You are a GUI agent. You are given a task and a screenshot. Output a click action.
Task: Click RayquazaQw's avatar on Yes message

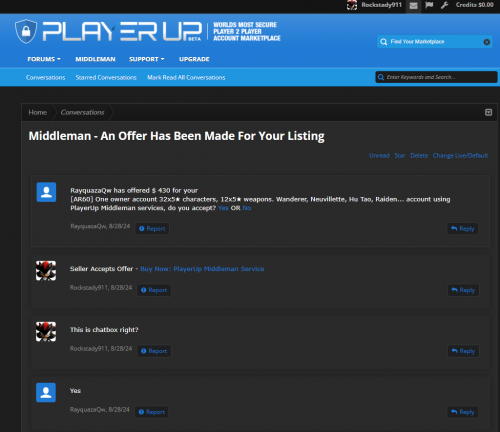(46, 392)
